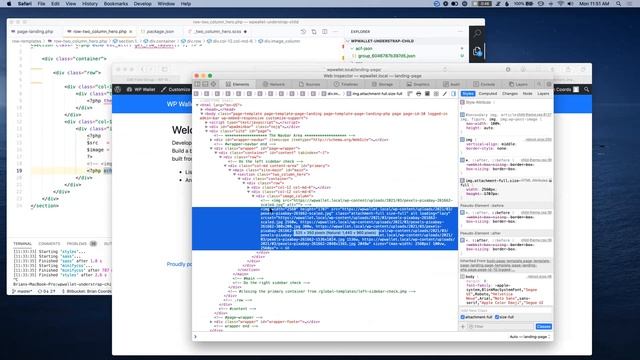The image size is (640, 360).
Task: Click the explorer files icon in activity bar
Action: pos(477,52)
